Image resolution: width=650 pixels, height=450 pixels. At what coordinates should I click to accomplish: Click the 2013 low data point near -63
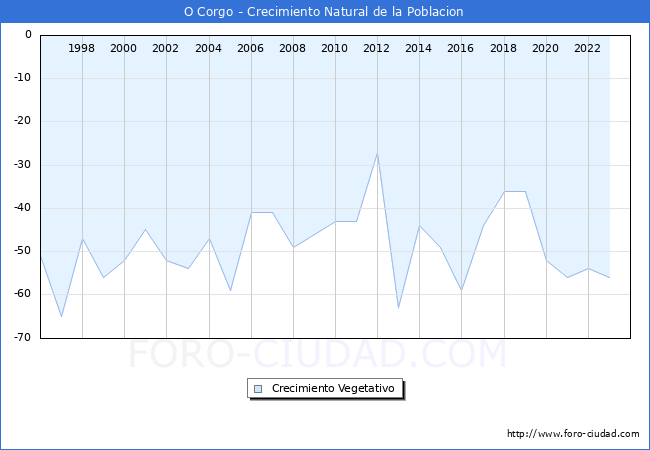[398, 308]
